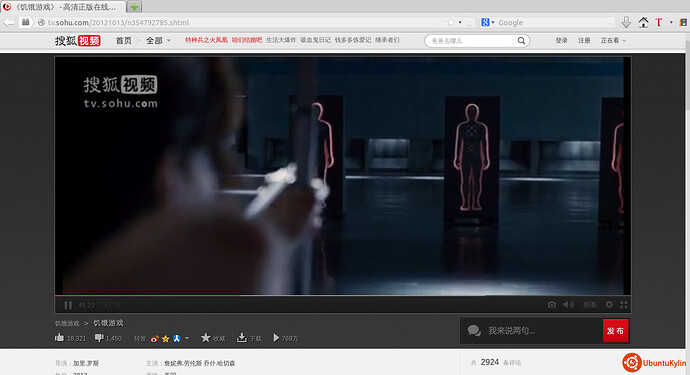Open browser downloads arrow icon

pos(626,22)
